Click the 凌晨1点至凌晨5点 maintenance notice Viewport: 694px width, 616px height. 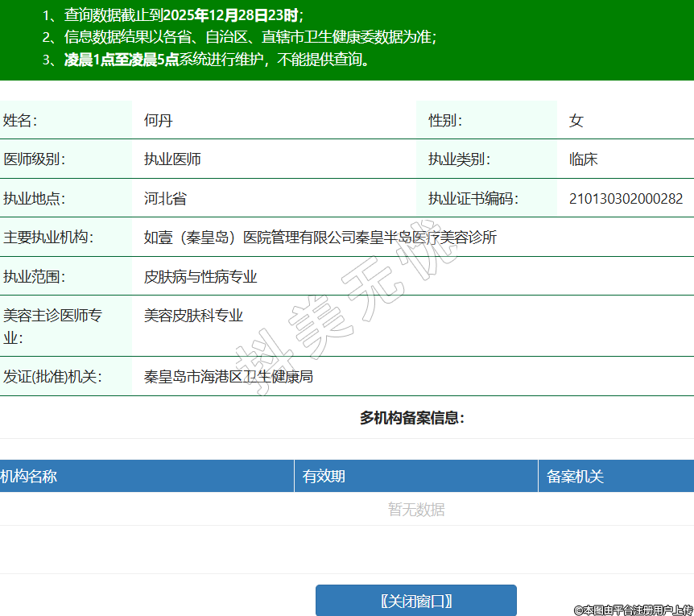[x=121, y=60]
